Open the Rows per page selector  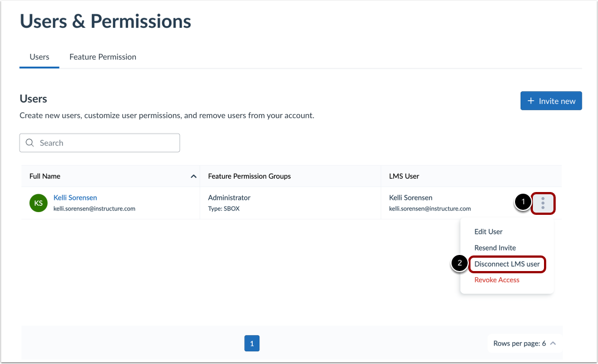pos(524,343)
